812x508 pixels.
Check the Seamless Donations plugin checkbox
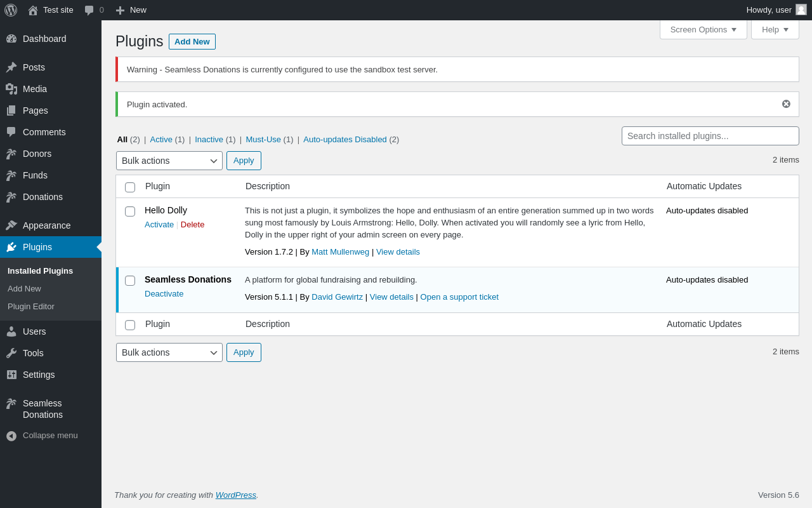130,281
